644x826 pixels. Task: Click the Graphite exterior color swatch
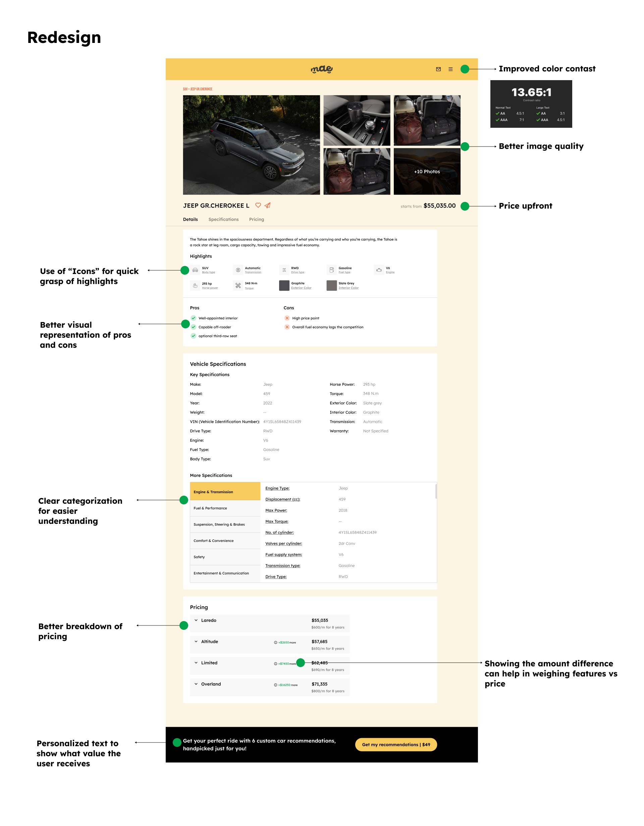(x=284, y=285)
